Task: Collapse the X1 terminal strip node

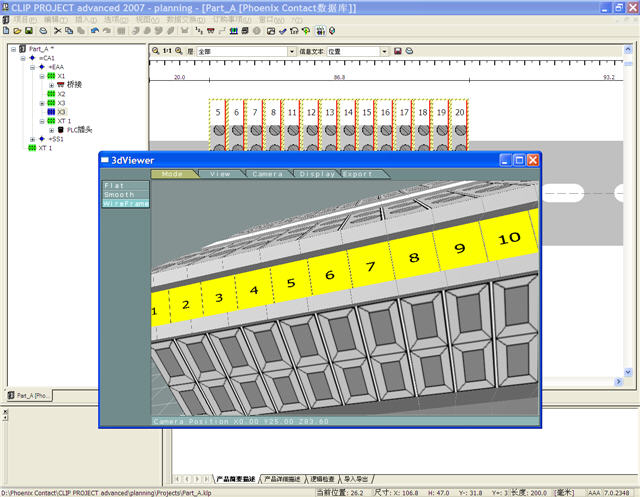Action: tap(42, 76)
